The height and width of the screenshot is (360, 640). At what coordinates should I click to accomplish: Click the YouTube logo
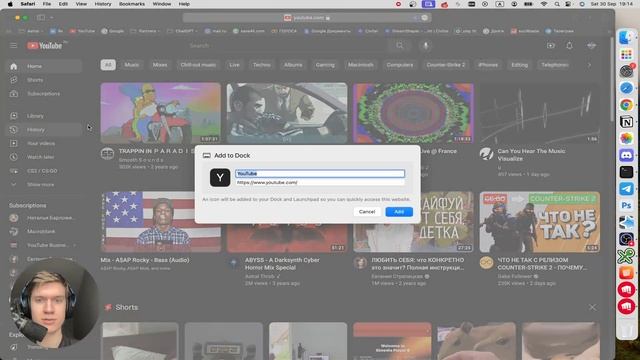pos(45,45)
